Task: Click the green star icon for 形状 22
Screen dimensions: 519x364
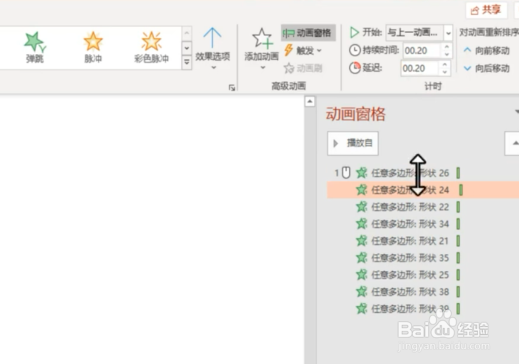Action: pyautogui.click(x=361, y=207)
